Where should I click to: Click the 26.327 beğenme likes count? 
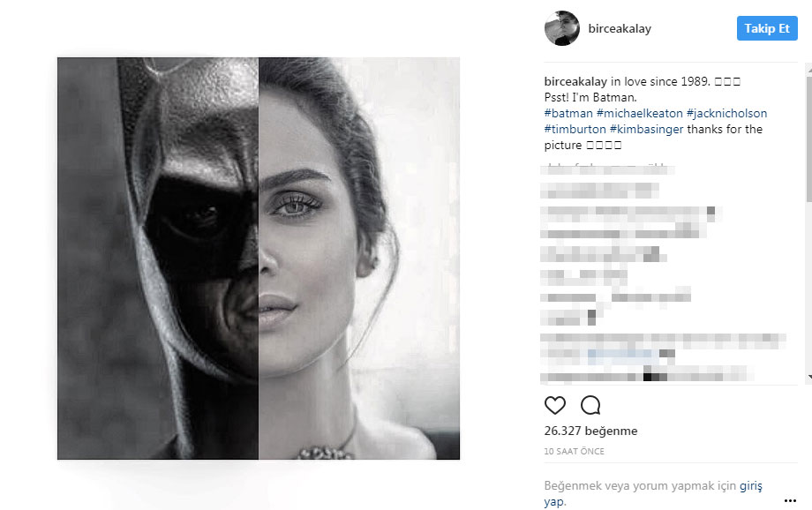coord(590,431)
